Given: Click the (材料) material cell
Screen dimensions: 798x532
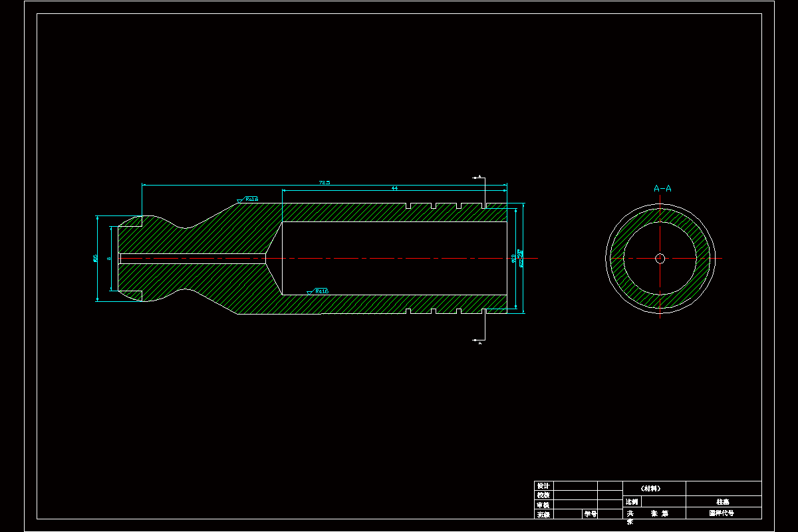Looking at the screenshot, I should (x=654, y=488).
